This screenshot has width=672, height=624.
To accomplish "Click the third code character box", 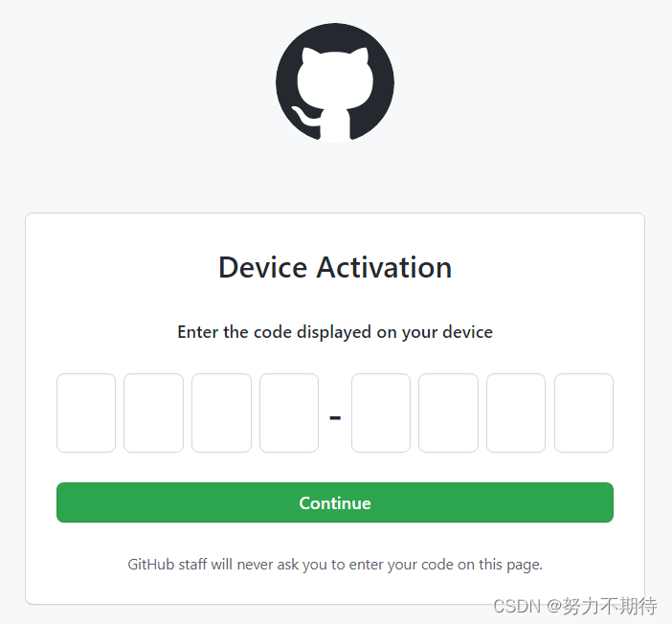I will tap(221, 412).
